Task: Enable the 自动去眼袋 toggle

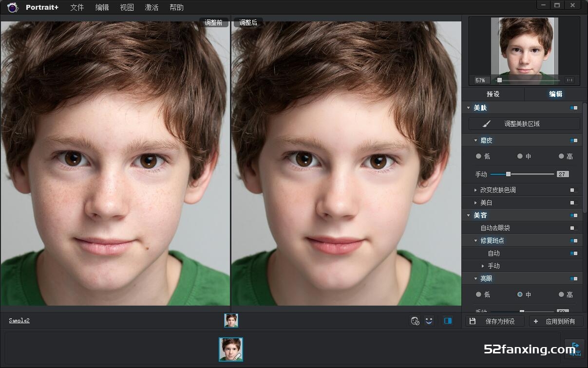Action: point(573,228)
